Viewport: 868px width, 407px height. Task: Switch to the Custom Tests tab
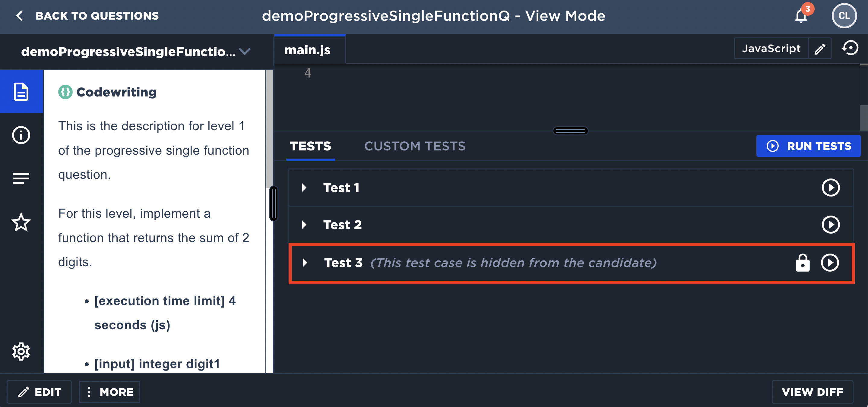point(415,146)
